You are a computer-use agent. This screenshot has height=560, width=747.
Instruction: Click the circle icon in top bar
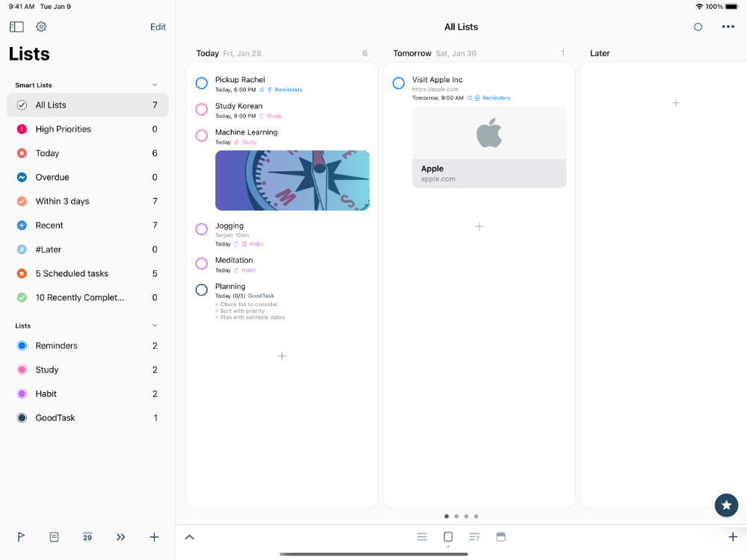click(698, 27)
